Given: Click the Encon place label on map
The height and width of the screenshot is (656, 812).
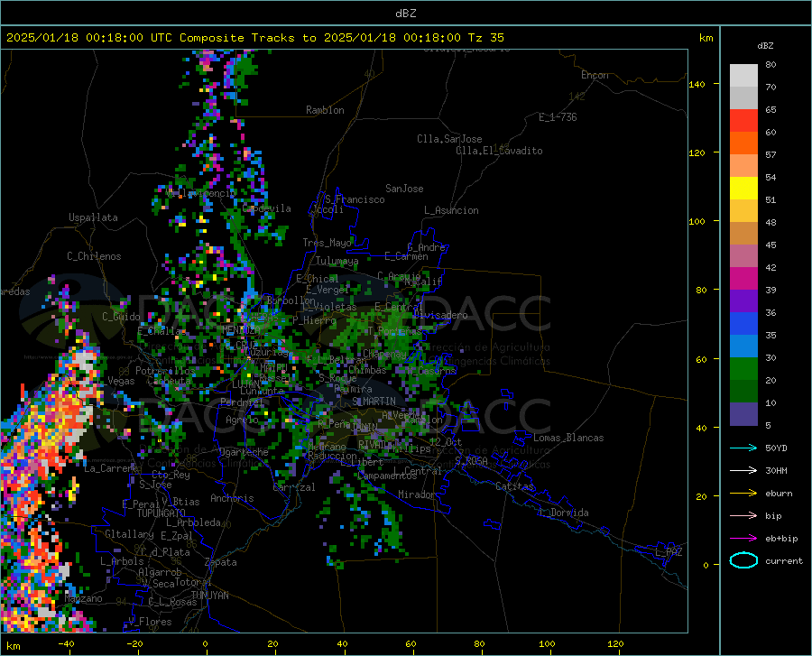Looking at the screenshot, I should [595, 75].
